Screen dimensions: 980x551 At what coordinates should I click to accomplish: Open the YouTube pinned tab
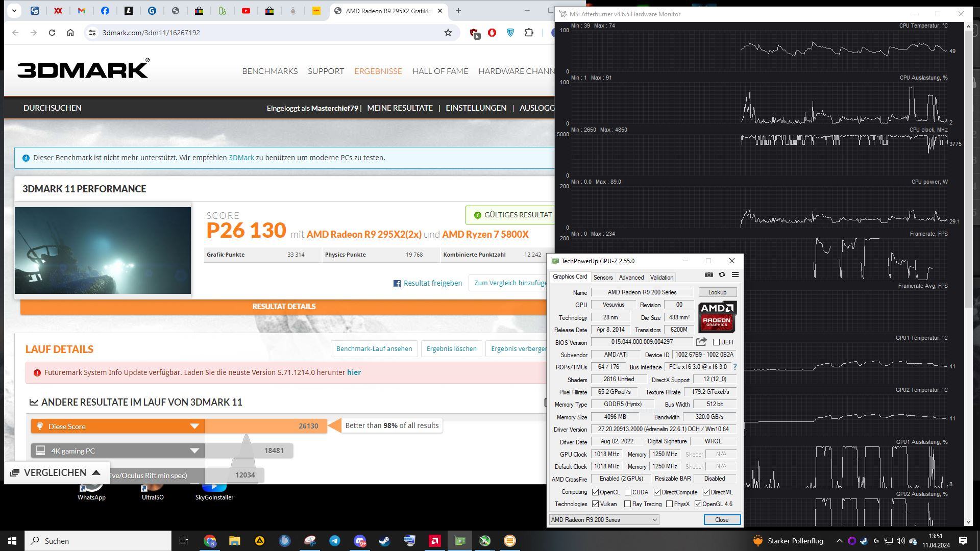(x=246, y=11)
